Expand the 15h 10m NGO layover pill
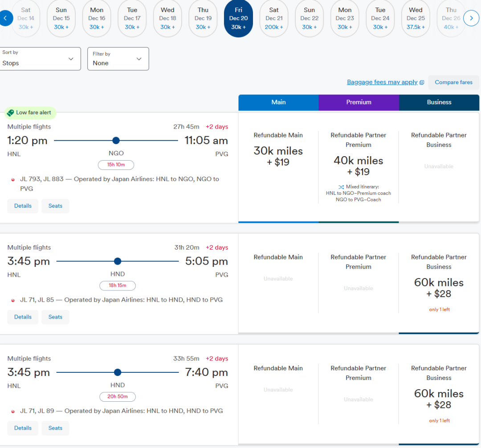 pos(116,165)
